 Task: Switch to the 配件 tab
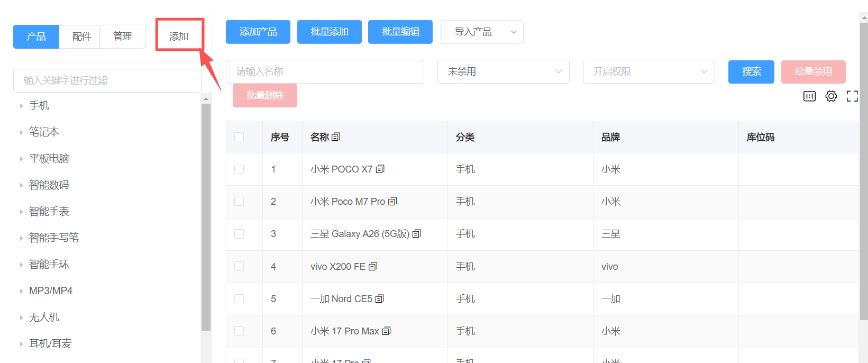(x=81, y=37)
